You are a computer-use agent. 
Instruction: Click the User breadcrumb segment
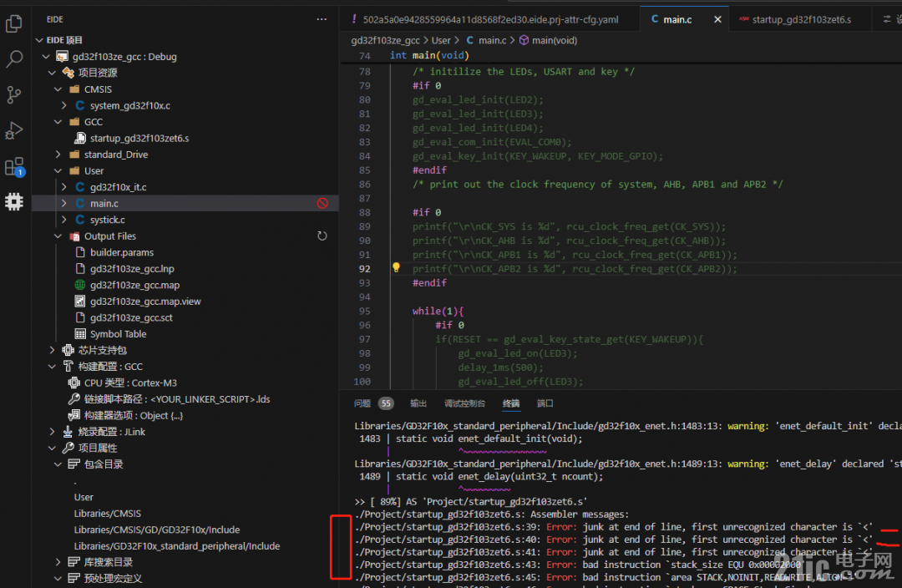click(441, 40)
